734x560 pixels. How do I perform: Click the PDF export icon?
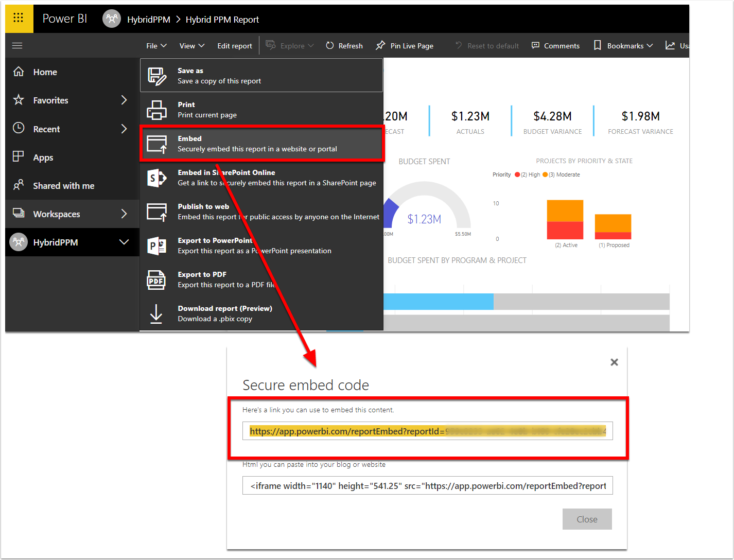pyautogui.click(x=156, y=280)
